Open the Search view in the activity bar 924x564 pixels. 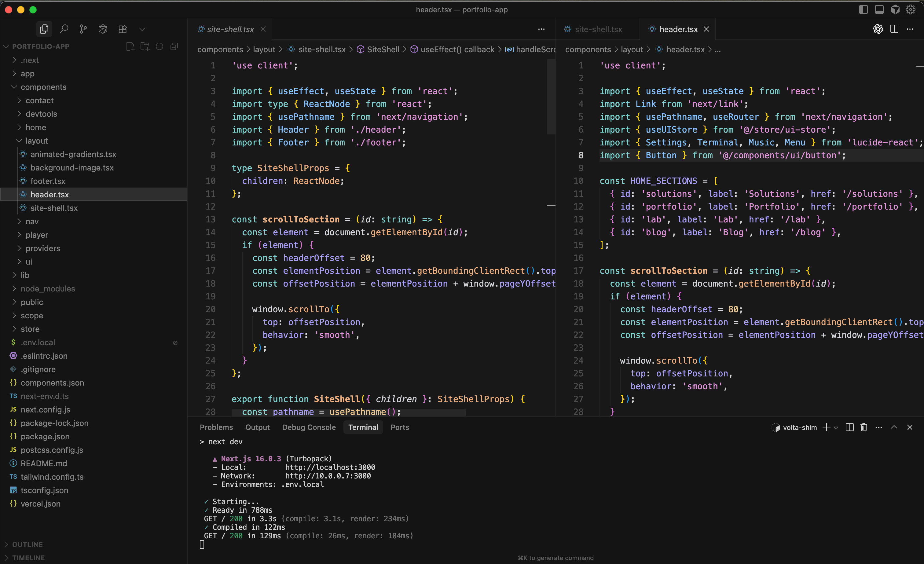point(64,29)
